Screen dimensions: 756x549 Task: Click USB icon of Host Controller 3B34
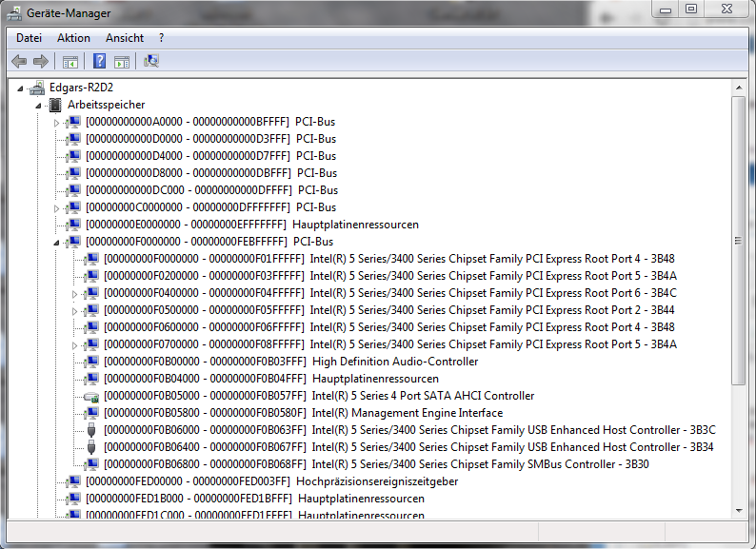pos(91,447)
